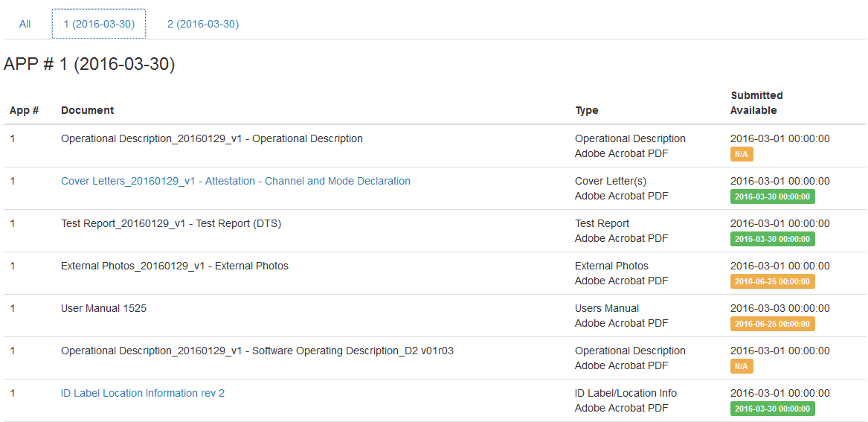This screenshot has height=422, width=868.
Task: Click the Type column header
Action: point(586,110)
